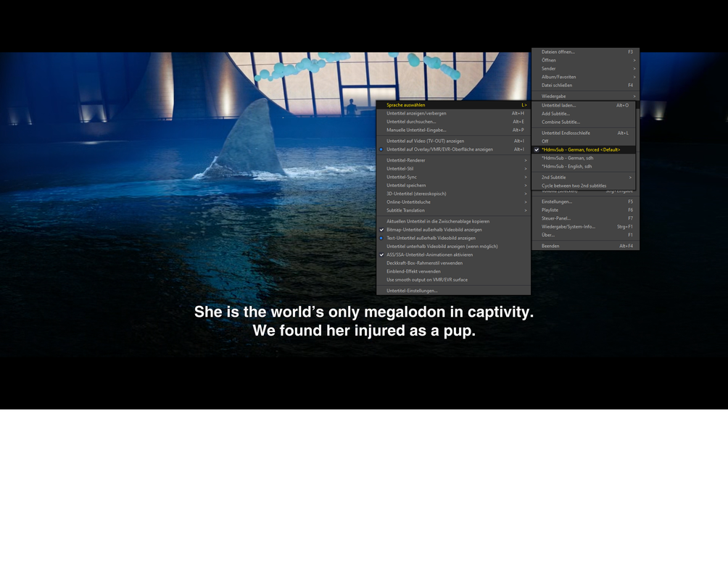Screen dimensions: 728x580
Task: Expand the 'Untertitel-Renderer' submenu
Action: [x=453, y=160]
